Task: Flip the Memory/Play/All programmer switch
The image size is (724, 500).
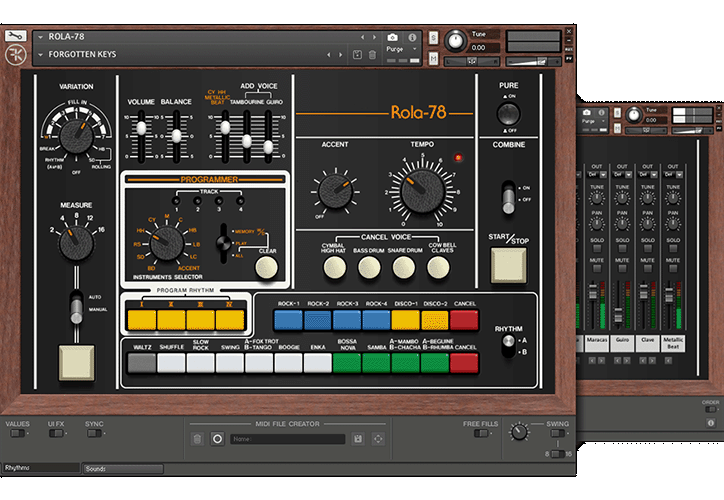Action: (x=223, y=243)
